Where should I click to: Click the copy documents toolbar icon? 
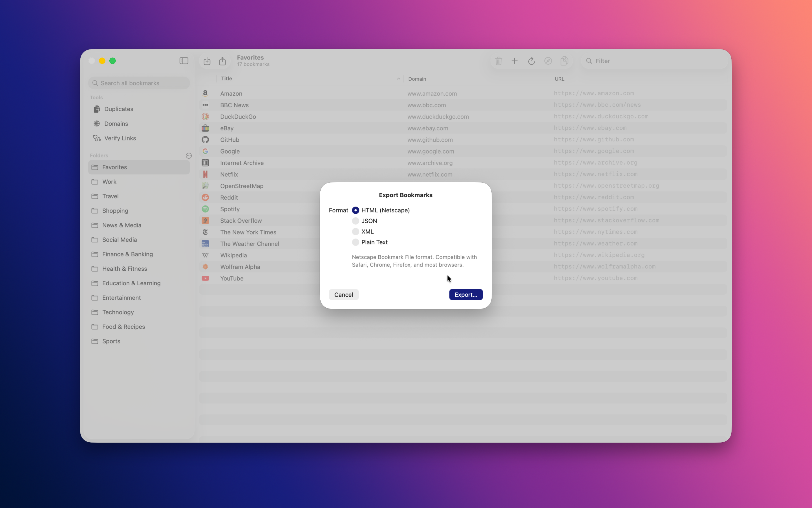pos(564,61)
